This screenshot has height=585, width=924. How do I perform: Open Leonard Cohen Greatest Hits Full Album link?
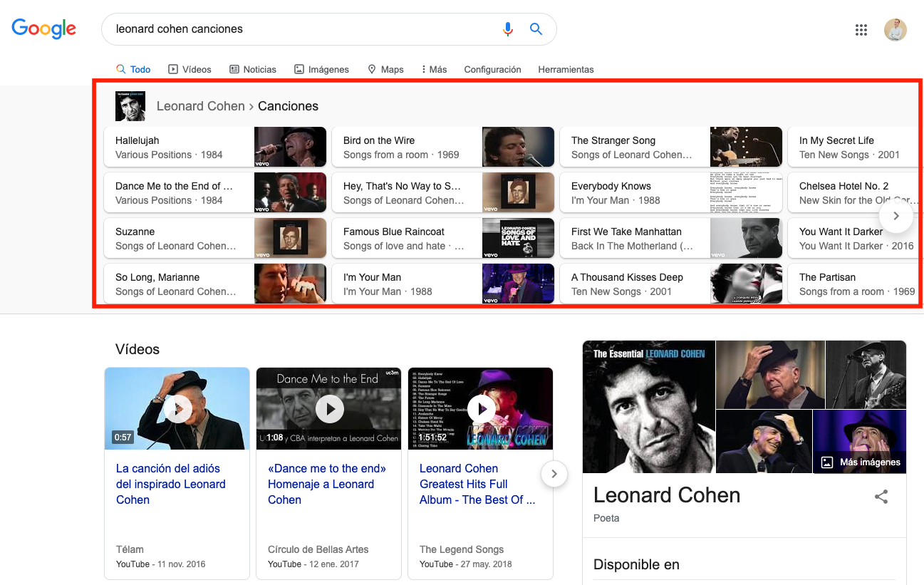pos(477,484)
